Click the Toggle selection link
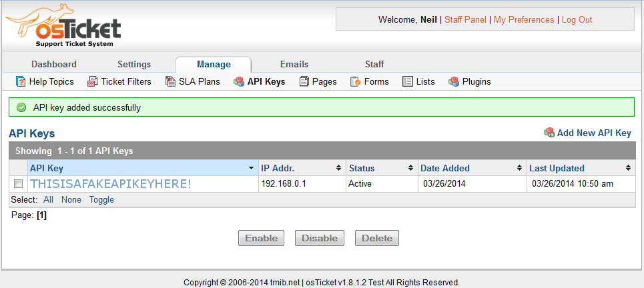This screenshot has height=288, width=644. click(x=102, y=200)
